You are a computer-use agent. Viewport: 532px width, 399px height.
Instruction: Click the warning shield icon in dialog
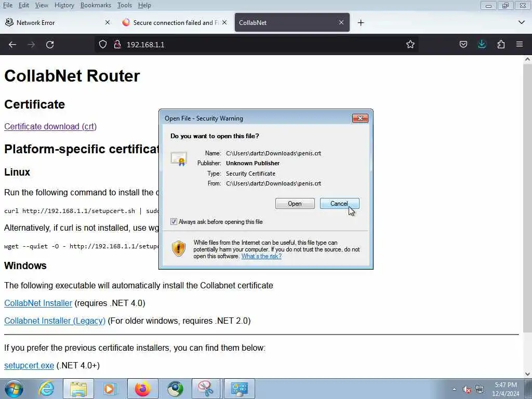[179, 248]
